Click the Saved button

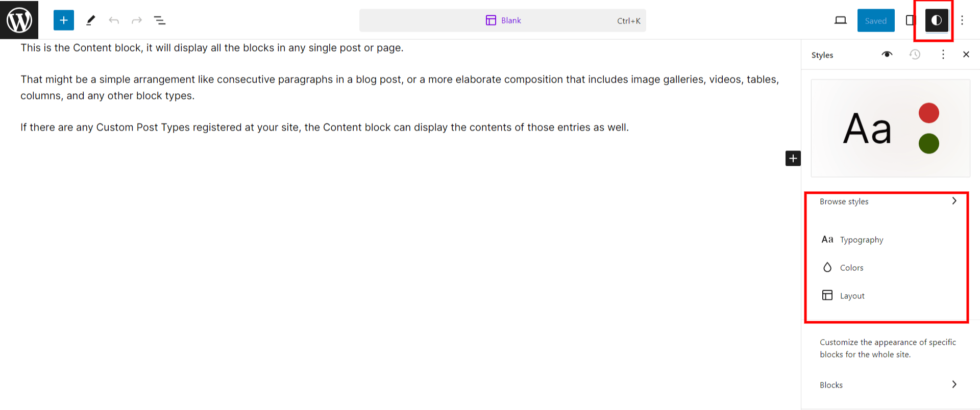pyautogui.click(x=875, y=20)
